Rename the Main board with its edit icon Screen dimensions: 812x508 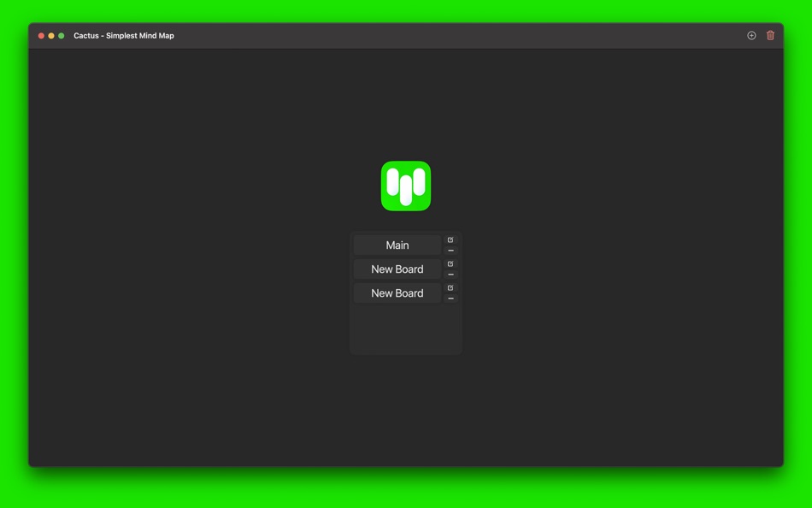450,240
